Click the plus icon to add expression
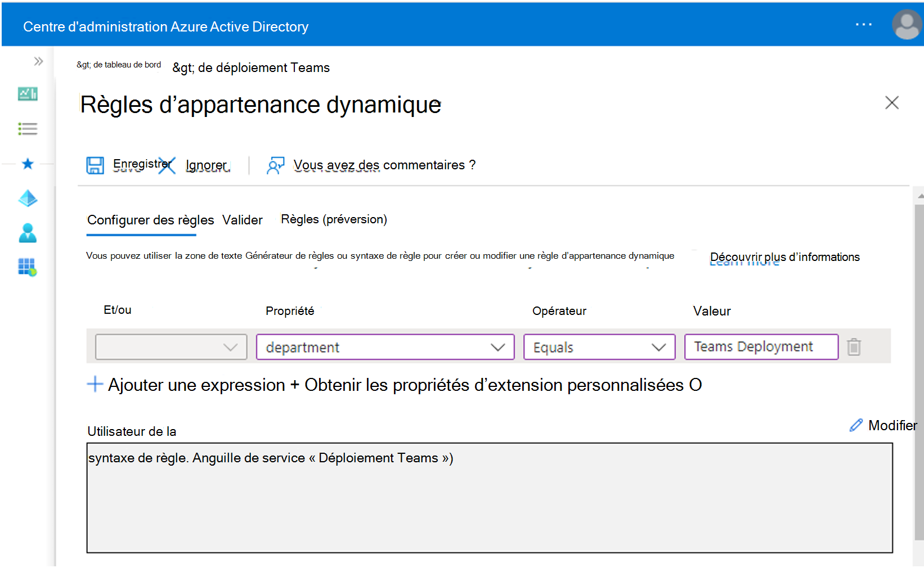 coord(95,384)
